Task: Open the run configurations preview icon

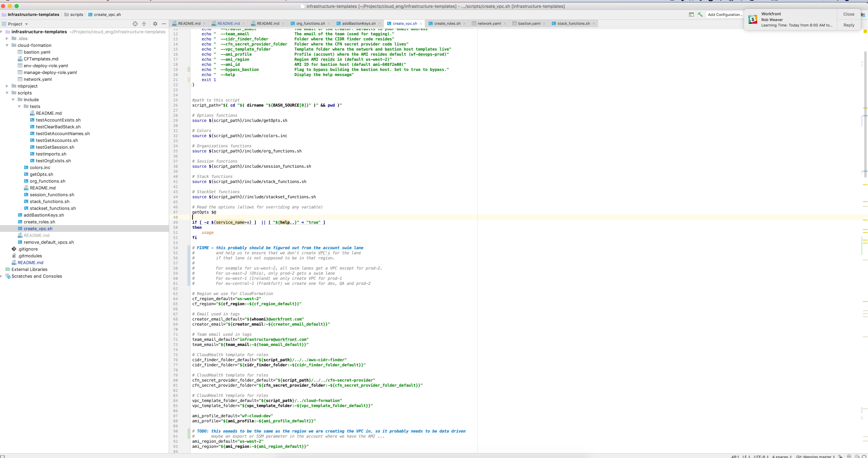Action: [691, 15]
